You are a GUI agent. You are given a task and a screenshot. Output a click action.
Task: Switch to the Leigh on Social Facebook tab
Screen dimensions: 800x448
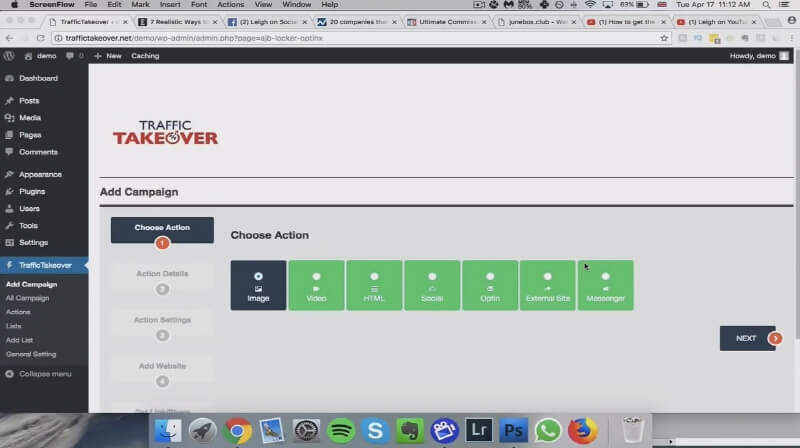coord(268,22)
